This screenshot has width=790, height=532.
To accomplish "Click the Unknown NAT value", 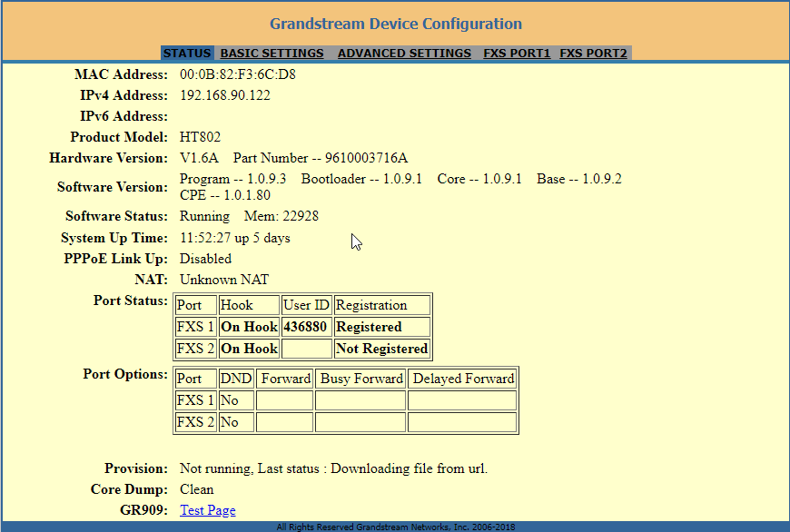I will pos(224,280).
